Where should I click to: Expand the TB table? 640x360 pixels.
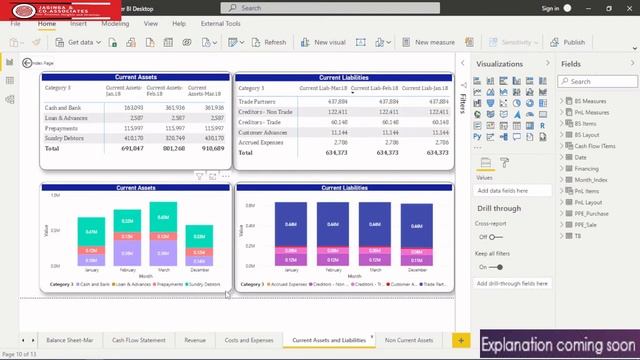pos(562,236)
